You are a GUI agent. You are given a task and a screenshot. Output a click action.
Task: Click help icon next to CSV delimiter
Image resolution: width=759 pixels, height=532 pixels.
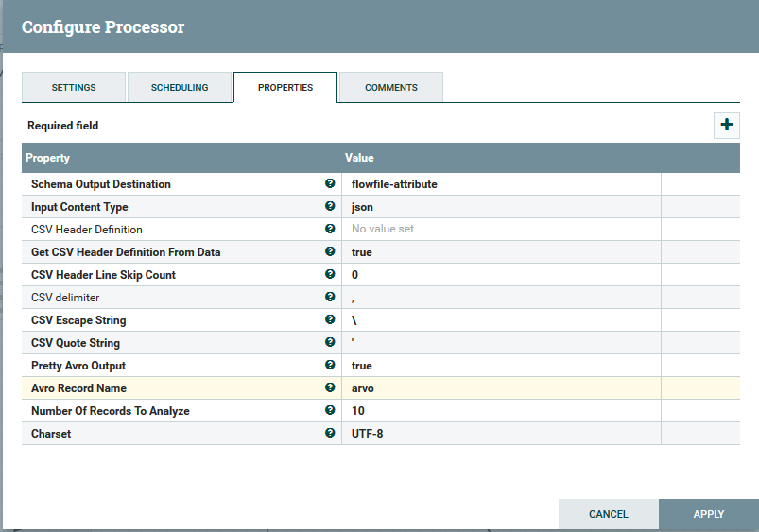tap(330, 297)
